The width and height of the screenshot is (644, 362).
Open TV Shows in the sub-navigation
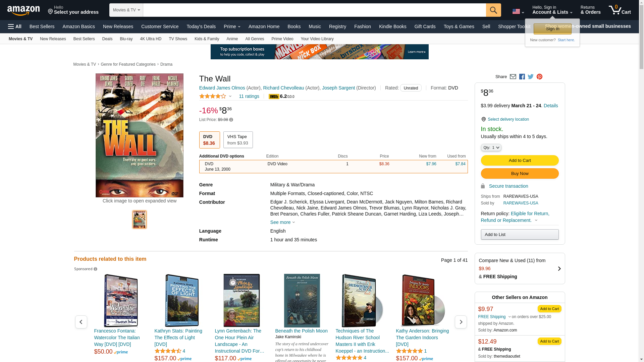pos(178,39)
